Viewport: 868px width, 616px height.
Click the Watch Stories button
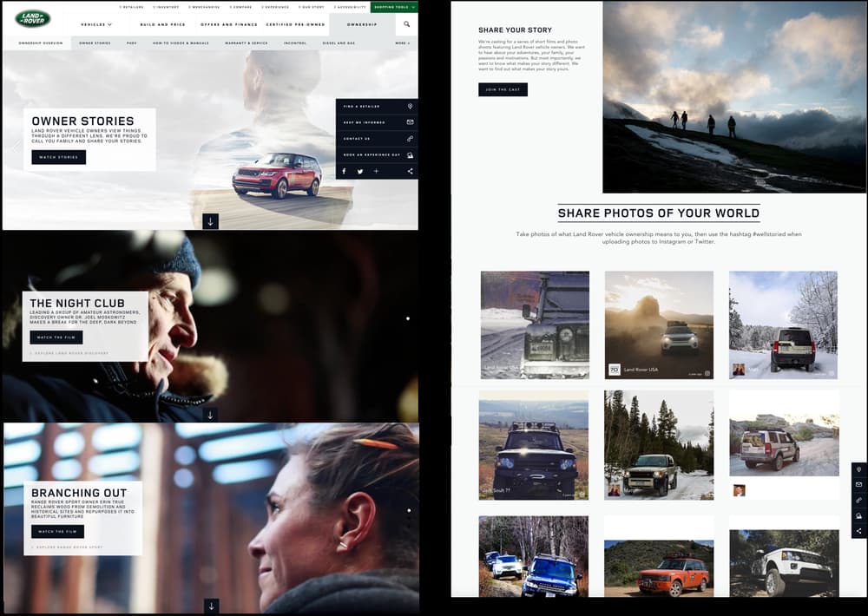pyautogui.click(x=59, y=157)
